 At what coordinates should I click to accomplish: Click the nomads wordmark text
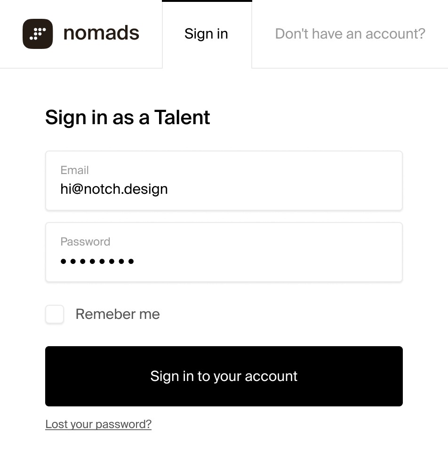pyautogui.click(x=101, y=33)
